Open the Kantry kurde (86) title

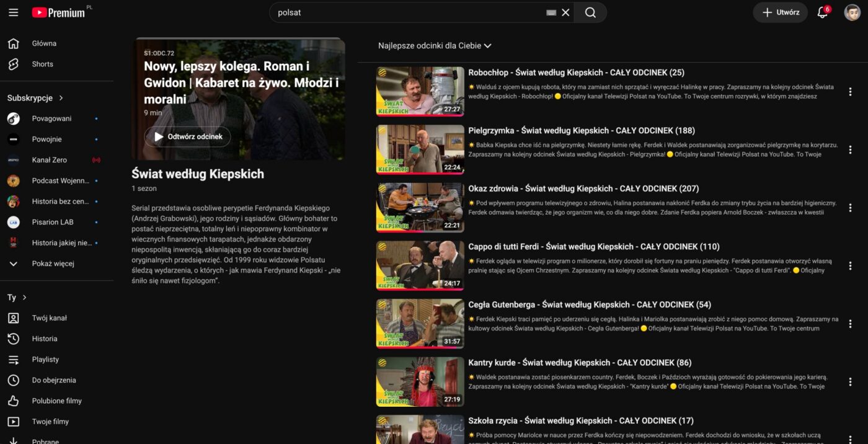(580, 363)
